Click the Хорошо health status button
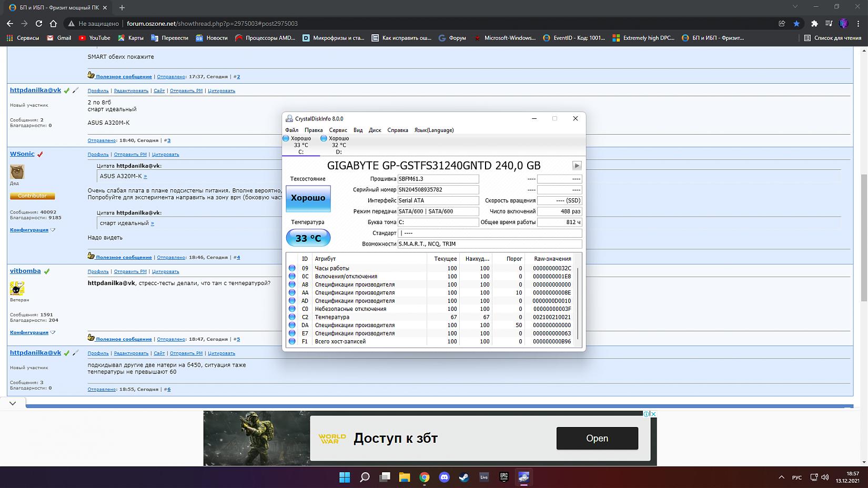The width and height of the screenshot is (868, 488). tap(308, 198)
